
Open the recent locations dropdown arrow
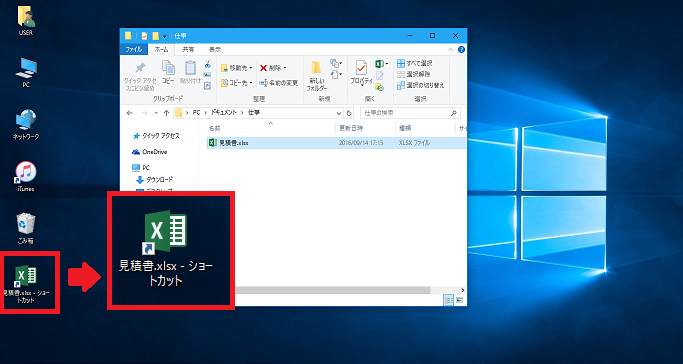pyautogui.click(x=156, y=113)
